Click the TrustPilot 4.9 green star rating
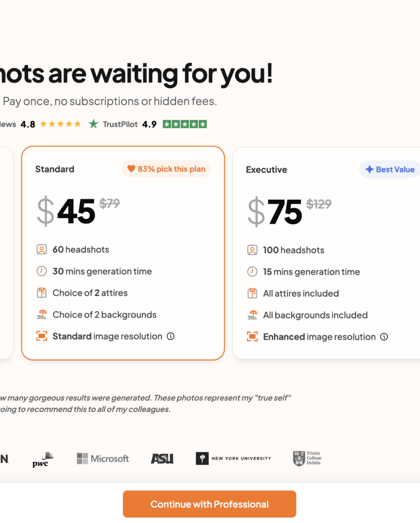Image resolution: width=420 pixels, height=523 pixels. pyautogui.click(x=185, y=124)
